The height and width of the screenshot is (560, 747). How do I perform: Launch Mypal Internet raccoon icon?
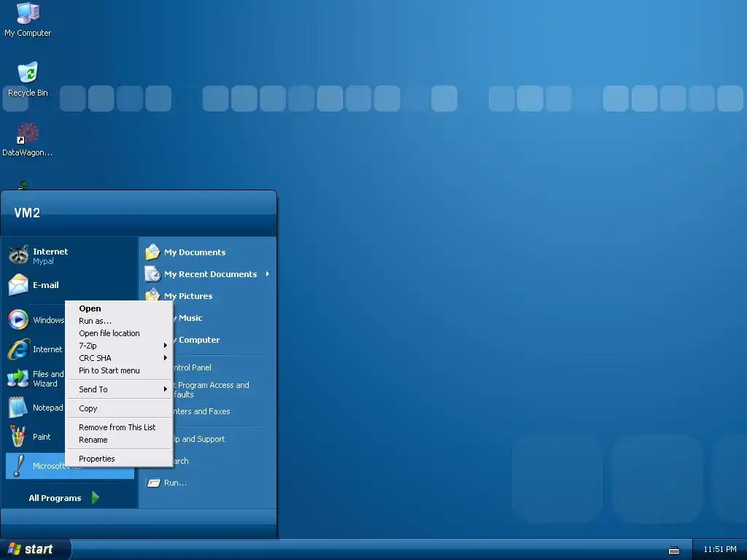(18, 255)
